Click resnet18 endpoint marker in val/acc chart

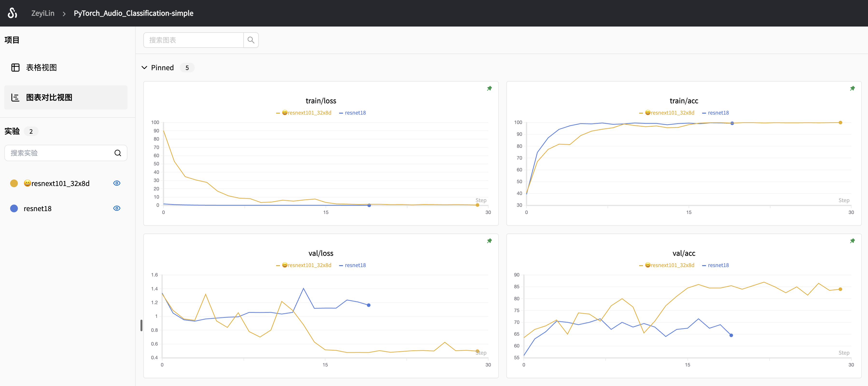[x=731, y=336]
